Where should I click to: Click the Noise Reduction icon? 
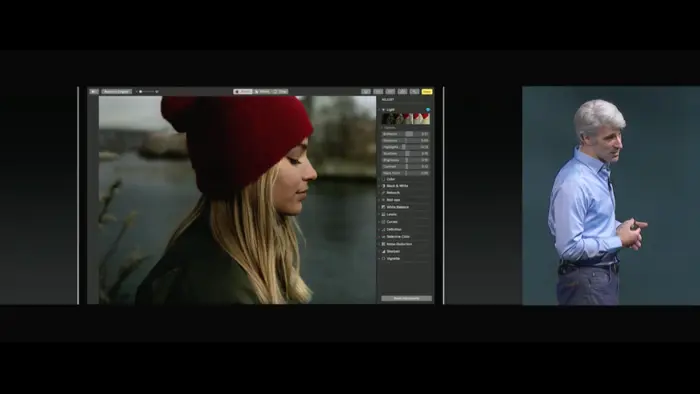coord(383,244)
